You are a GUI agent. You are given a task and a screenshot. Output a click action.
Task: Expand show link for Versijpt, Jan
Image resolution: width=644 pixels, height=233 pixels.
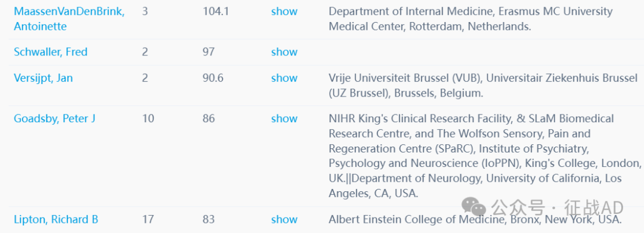tap(284, 78)
